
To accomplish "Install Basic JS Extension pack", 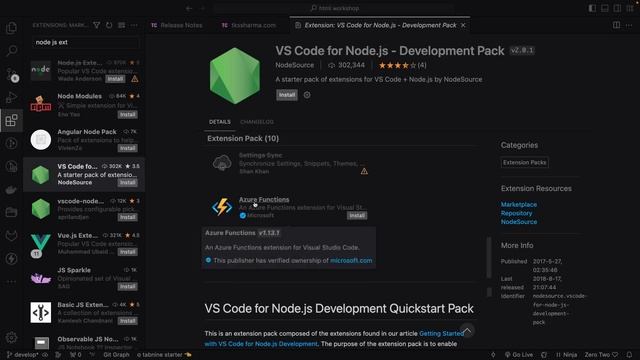I will tap(128, 321).
